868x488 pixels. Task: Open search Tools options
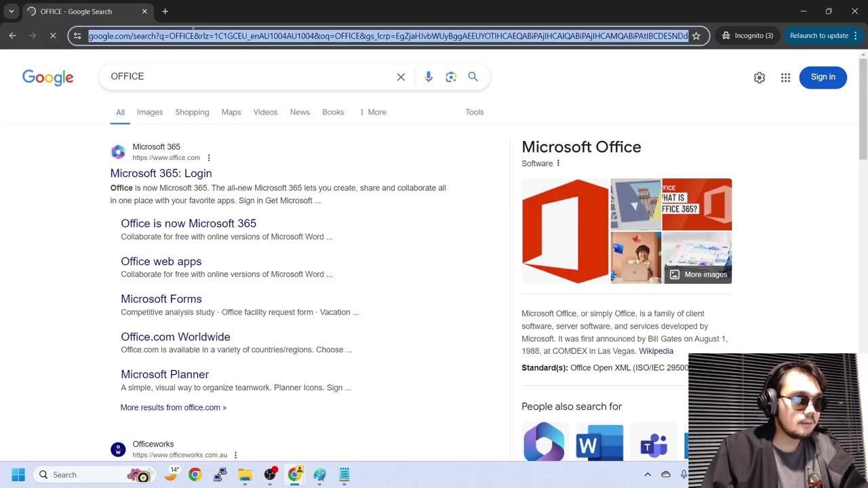(475, 113)
